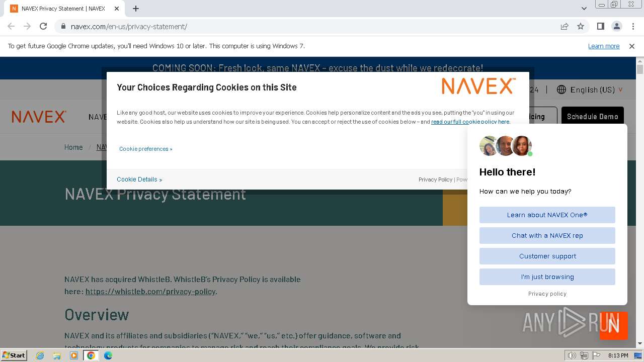This screenshot has height=362, width=644.
Task: Click NAVEX Privacy Statement heading
Action: 155,194
